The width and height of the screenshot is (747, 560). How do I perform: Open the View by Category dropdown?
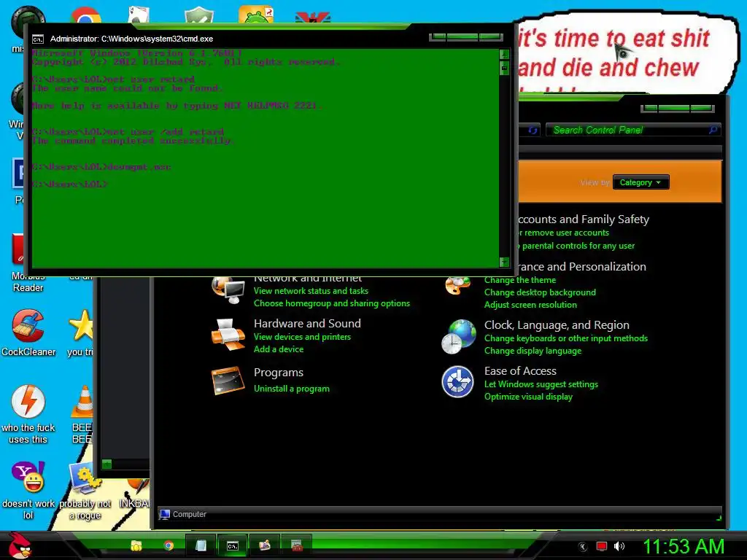pyautogui.click(x=640, y=182)
